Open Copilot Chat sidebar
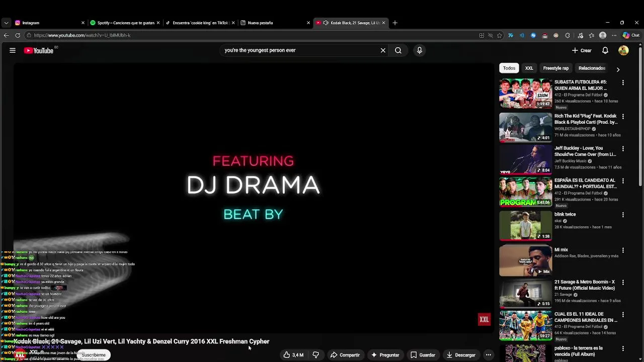The image size is (644, 362). [x=631, y=35]
